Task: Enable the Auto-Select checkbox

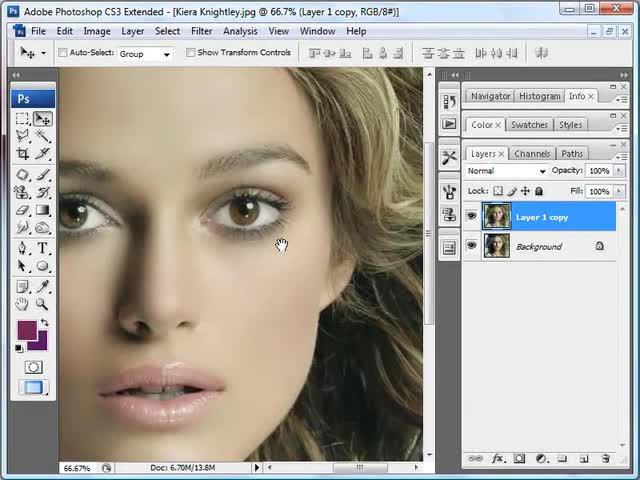Action: click(63, 53)
